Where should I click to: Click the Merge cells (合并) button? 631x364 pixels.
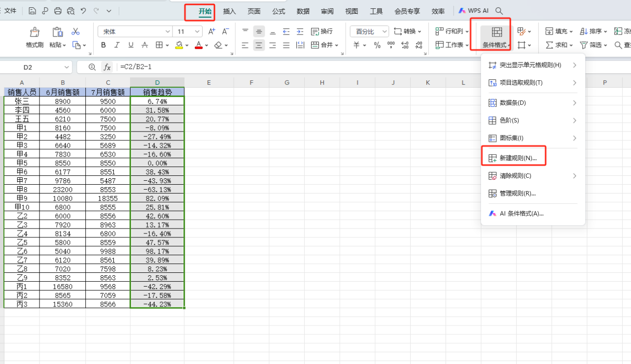point(325,45)
